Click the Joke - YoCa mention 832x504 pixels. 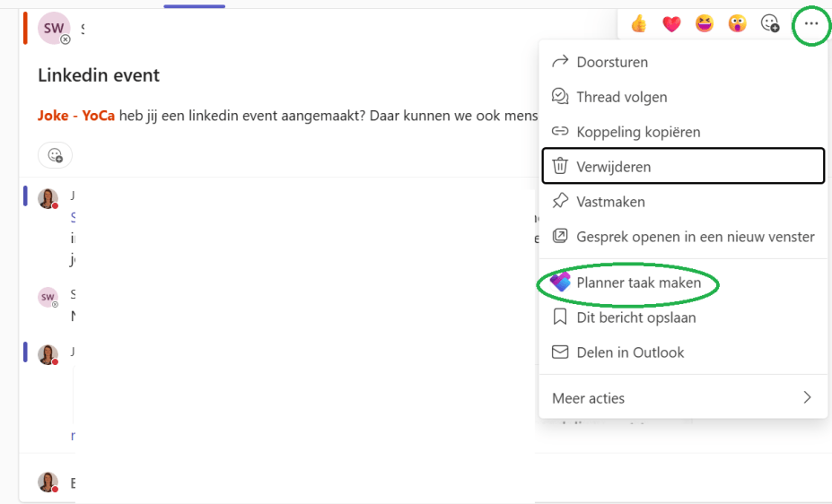76,116
